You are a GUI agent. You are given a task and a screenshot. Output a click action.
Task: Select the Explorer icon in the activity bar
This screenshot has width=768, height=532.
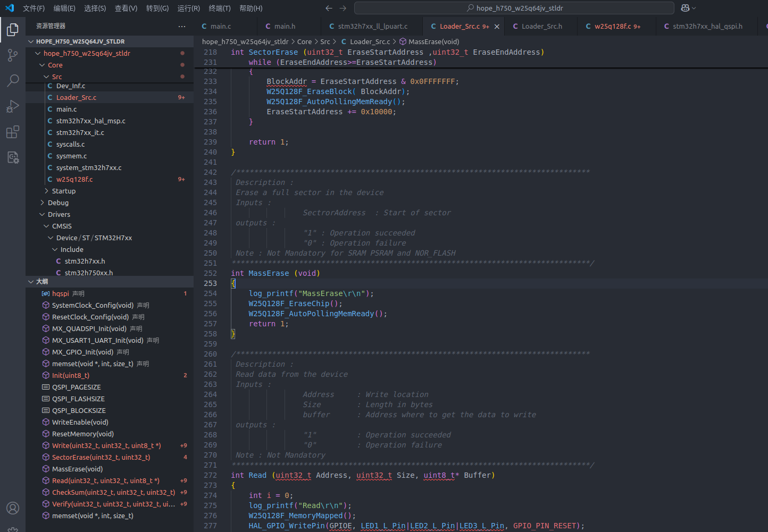click(x=12, y=30)
